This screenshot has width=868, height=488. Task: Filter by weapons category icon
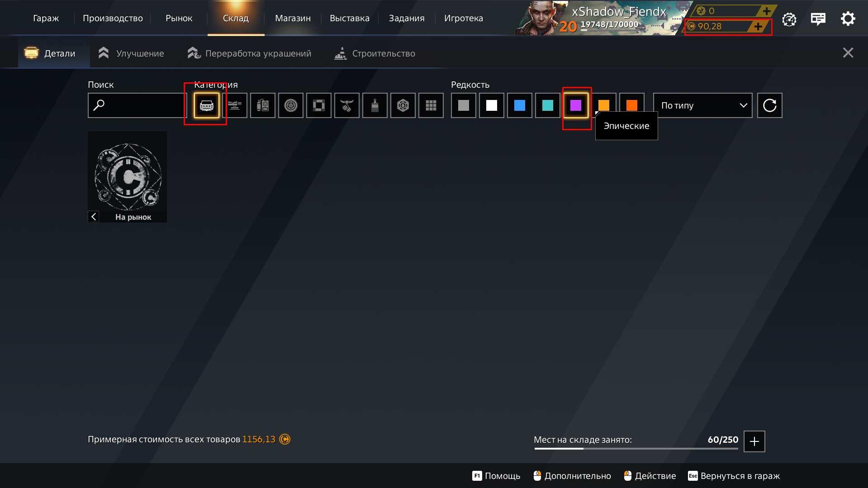point(235,105)
